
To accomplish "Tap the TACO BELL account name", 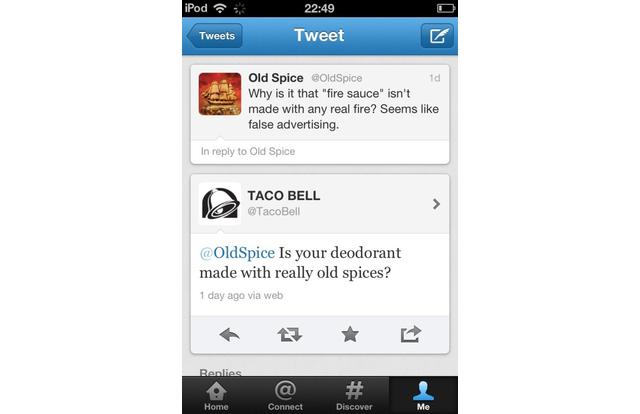I will pos(284,196).
